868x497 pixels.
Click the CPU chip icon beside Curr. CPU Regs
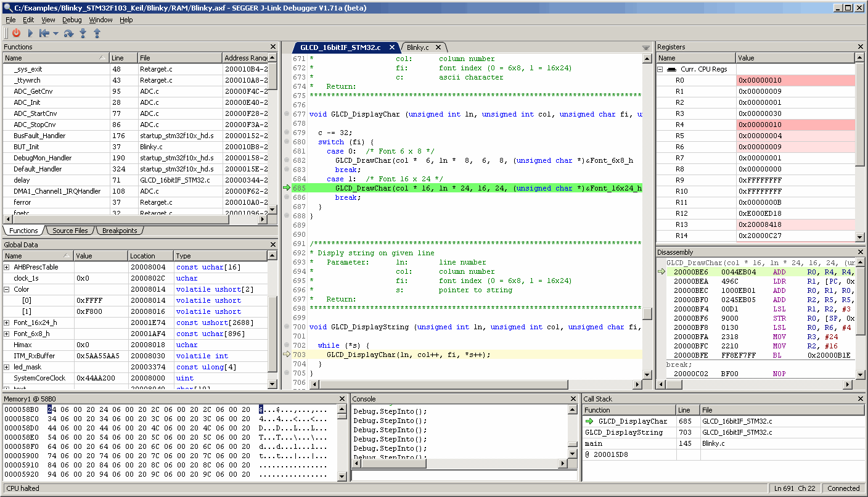click(671, 69)
